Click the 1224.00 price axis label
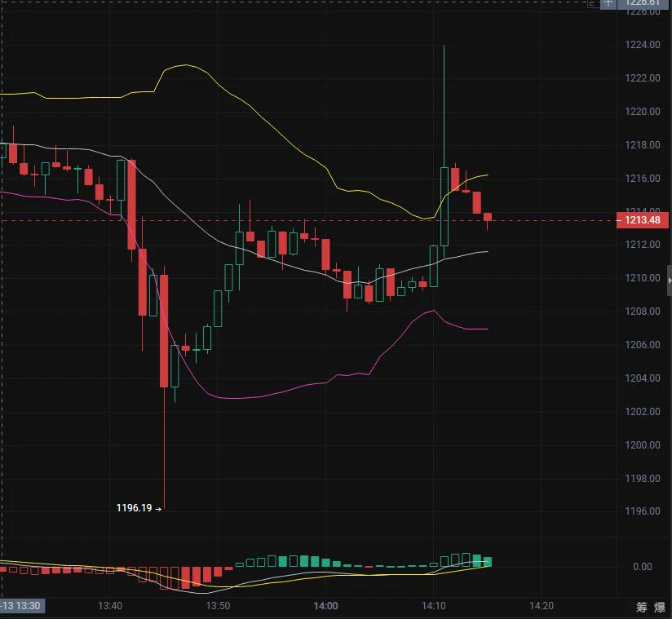 tap(643, 45)
